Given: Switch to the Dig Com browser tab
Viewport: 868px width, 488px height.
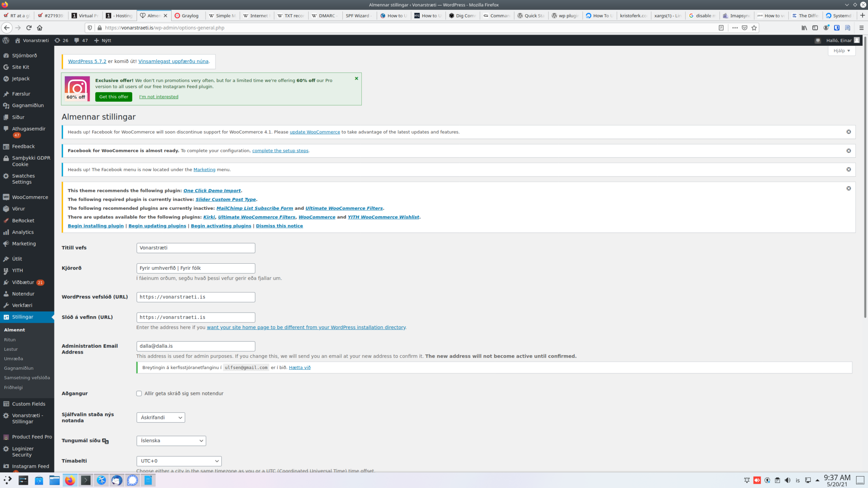Looking at the screenshot, I should [x=462, y=15].
